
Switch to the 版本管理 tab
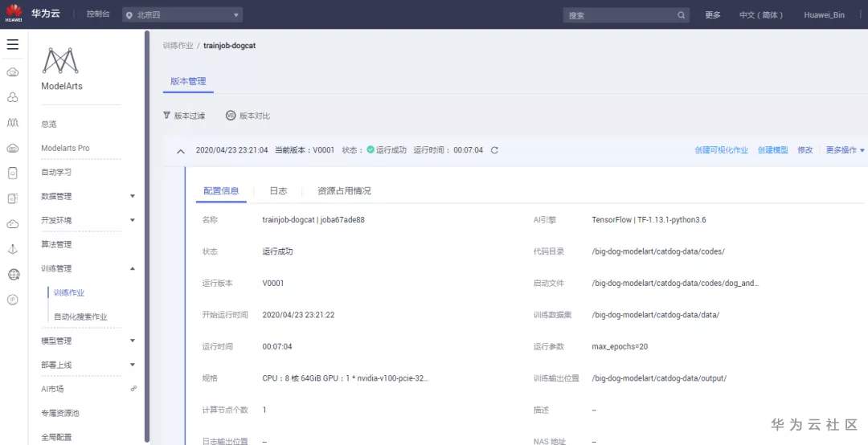pyautogui.click(x=188, y=81)
